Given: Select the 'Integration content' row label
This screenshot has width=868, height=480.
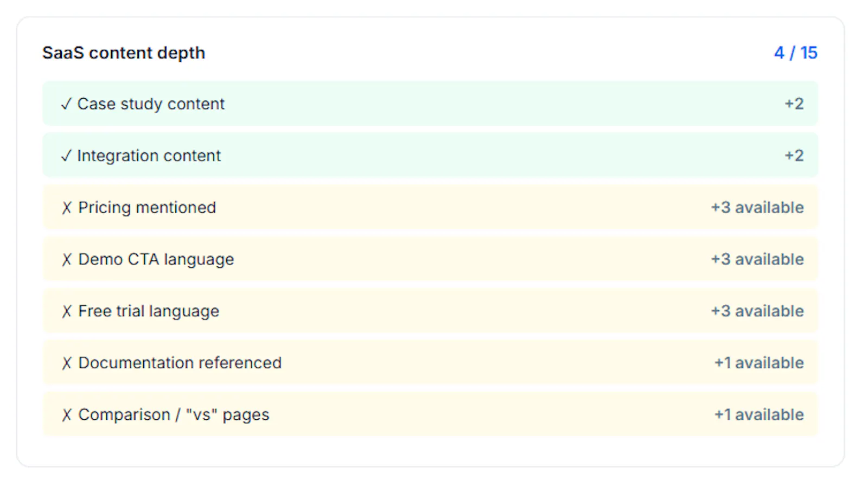Looking at the screenshot, I should [149, 156].
